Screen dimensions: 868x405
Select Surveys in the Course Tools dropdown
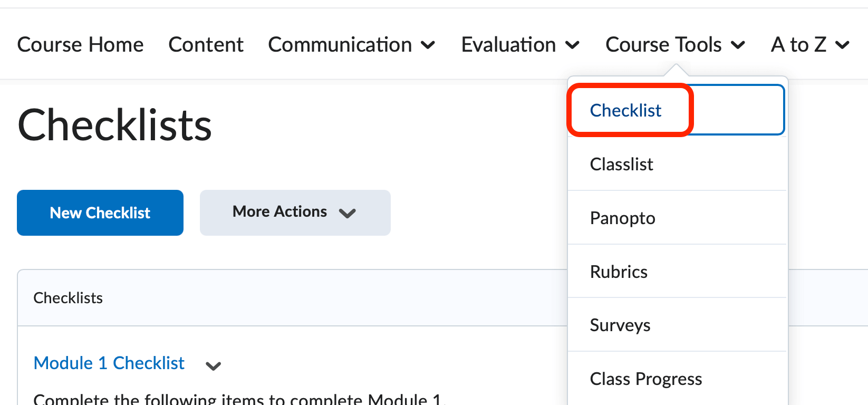point(620,325)
